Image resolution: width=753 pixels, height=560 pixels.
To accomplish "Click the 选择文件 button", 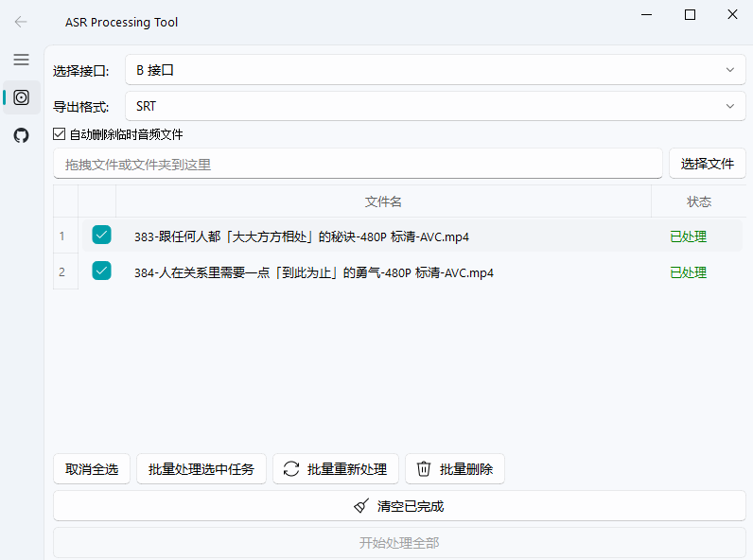I will 707,164.
